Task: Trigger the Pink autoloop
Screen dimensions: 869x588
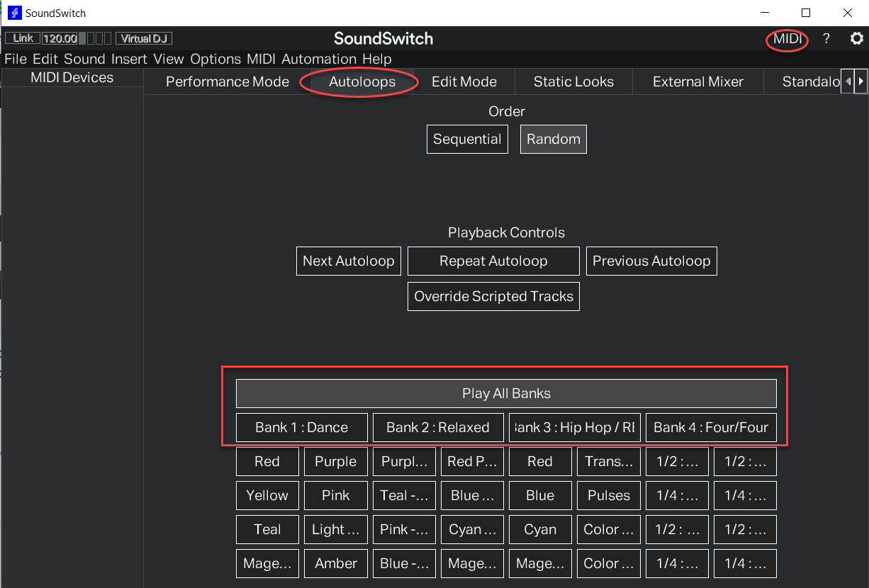Action: pyautogui.click(x=336, y=495)
